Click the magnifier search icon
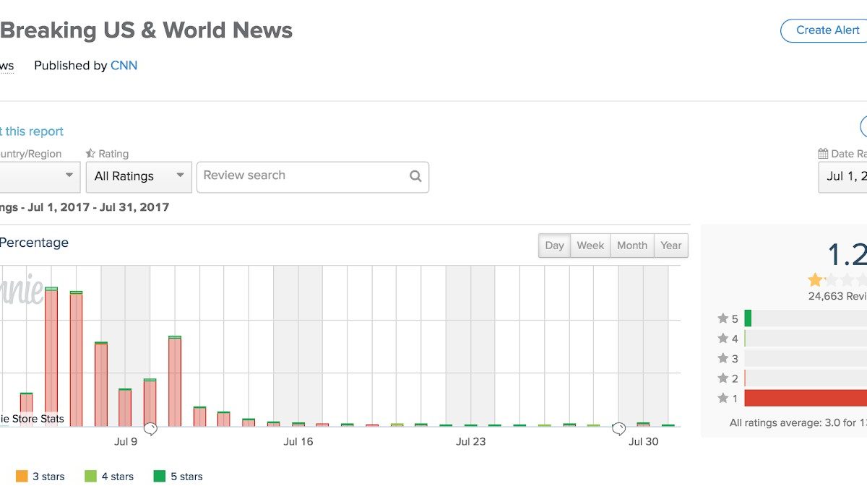The width and height of the screenshot is (867, 504). (415, 175)
